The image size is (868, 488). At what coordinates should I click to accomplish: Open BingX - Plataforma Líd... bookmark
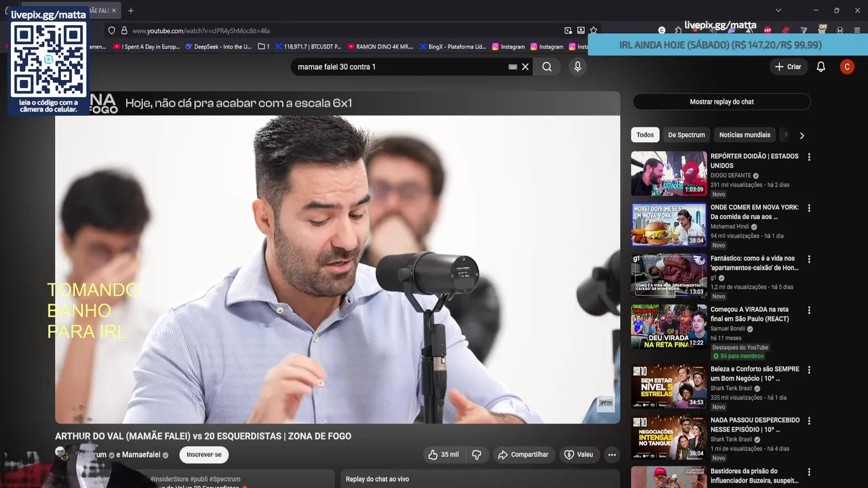point(452,47)
